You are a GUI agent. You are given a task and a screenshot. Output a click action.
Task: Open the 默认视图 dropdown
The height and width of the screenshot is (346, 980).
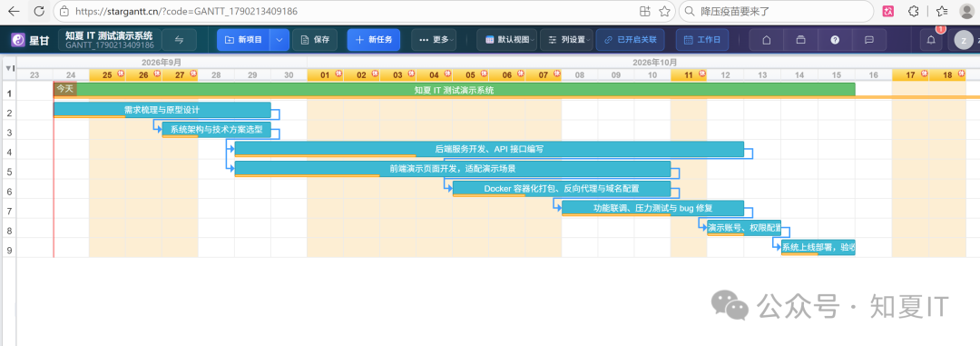[x=507, y=40]
